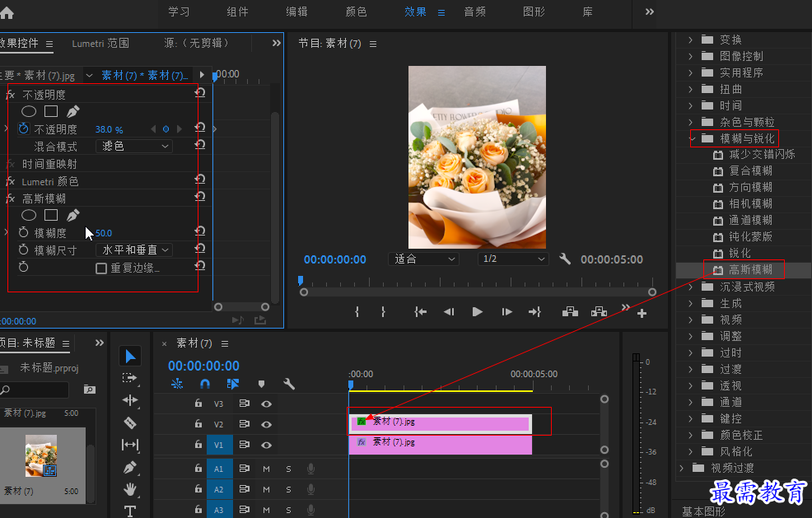This screenshot has width=812, height=518.
Task: Open playback resolution 1/2 dropdown
Action: click(513, 259)
